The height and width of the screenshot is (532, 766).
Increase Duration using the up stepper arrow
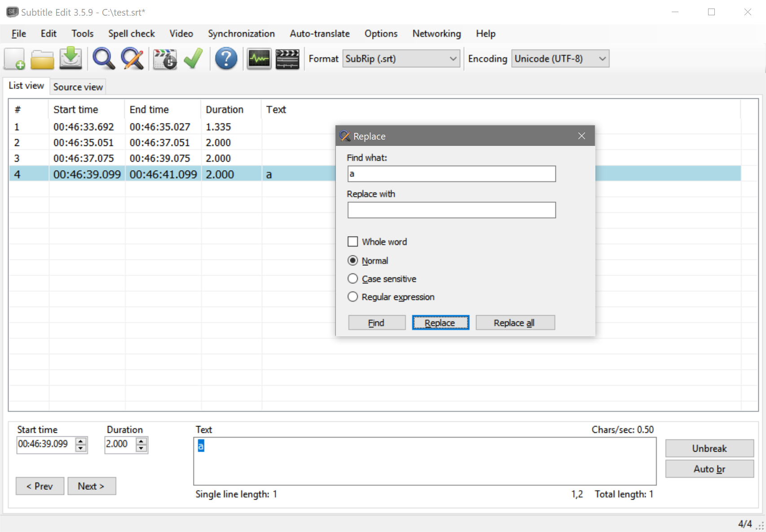tap(141, 441)
